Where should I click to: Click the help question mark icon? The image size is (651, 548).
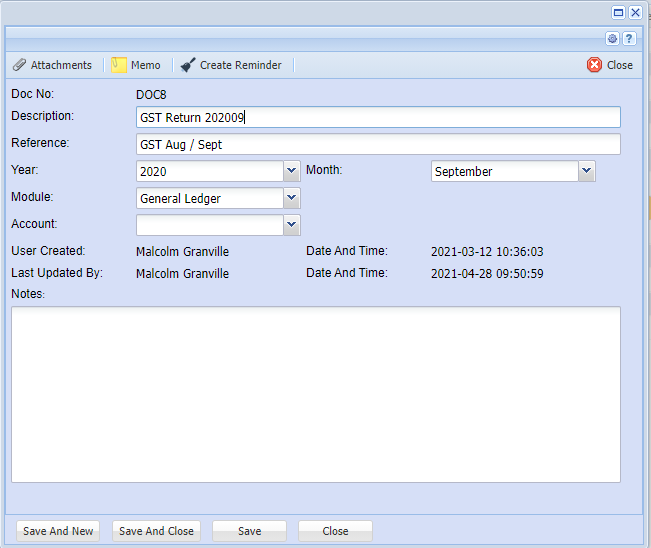click(629, 38)
